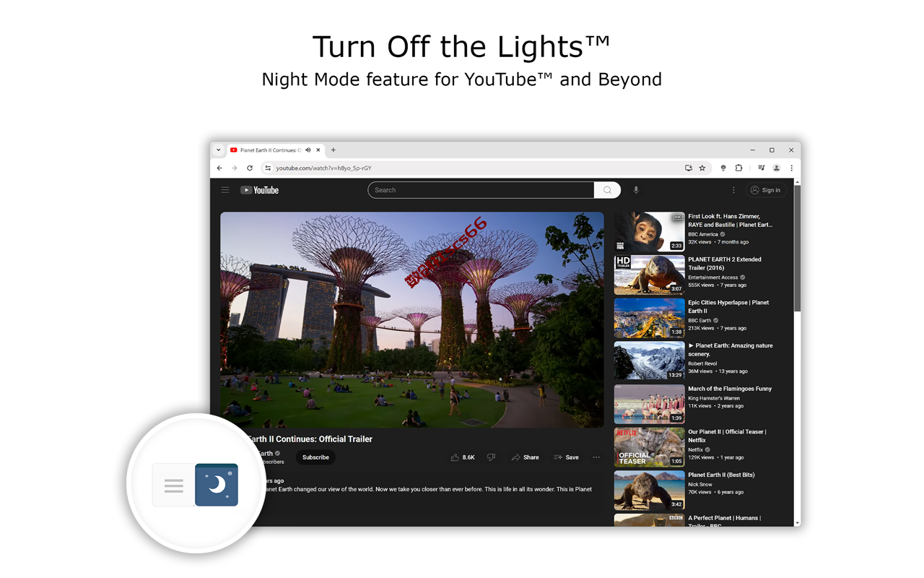Subscribe to the channel
The width and height of the screenshot is (924, 578).
coord(315,457)
